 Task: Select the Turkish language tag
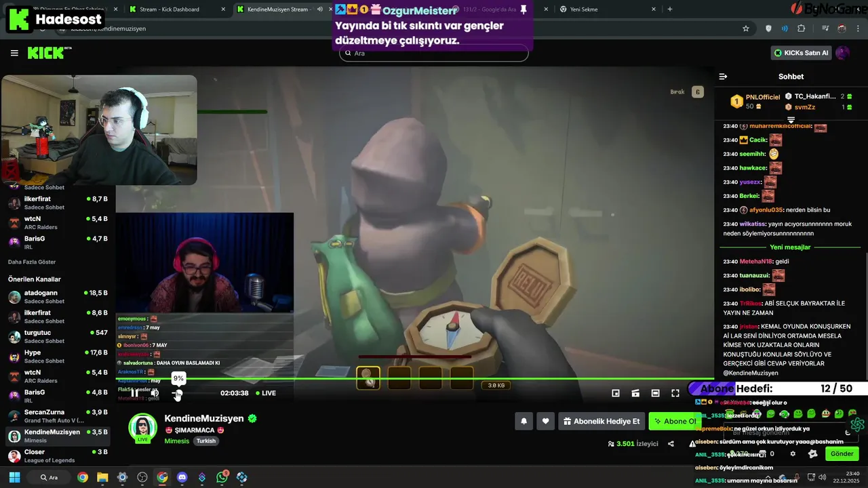pyautogui.click(x=206, y=441)
